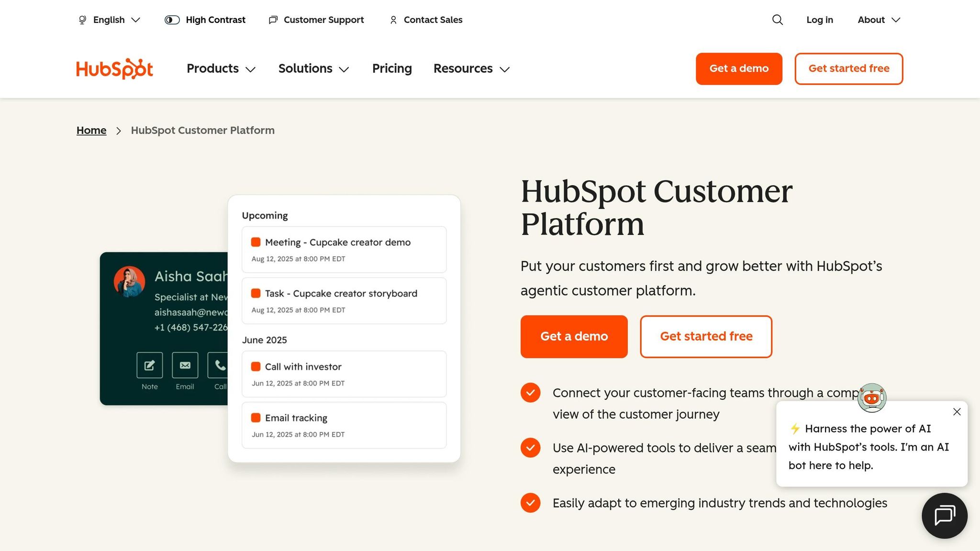This screenshot has width=980, height=551.
Task: Click the hero Get a demo button
Action: (x=574, y=336)
